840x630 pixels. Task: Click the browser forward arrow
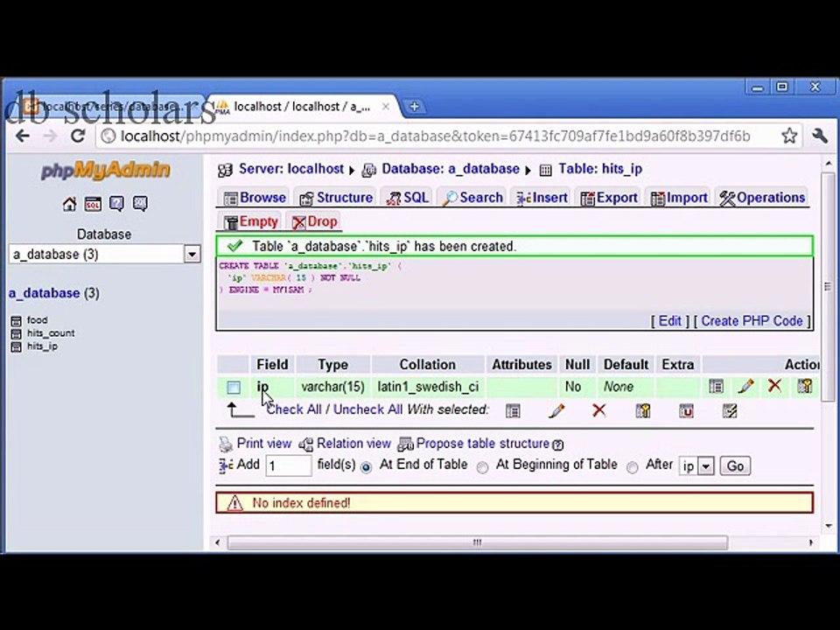[x=51, y=136]
